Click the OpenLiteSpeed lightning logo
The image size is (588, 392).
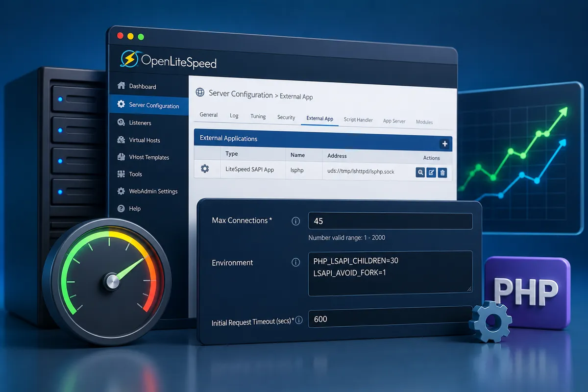129,59
